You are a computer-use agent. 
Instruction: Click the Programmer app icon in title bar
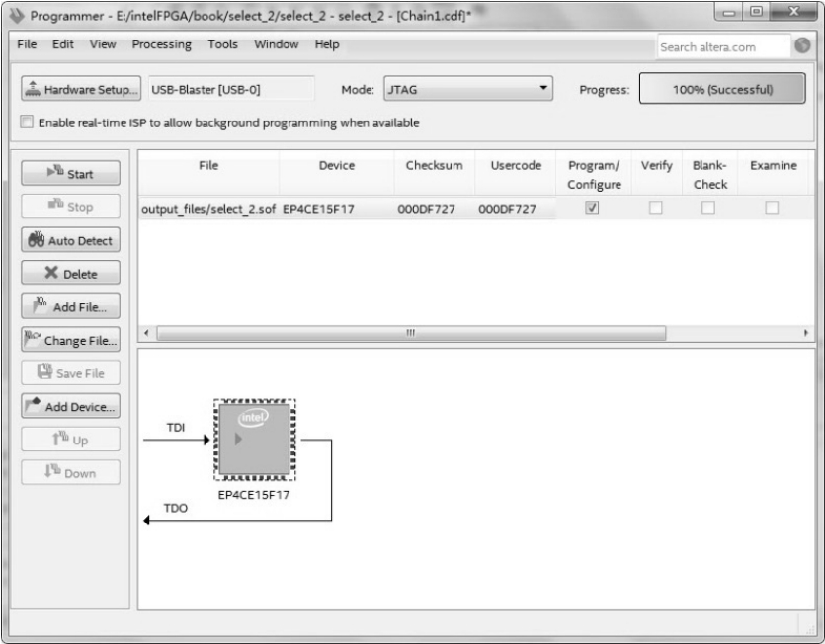coord(17,15)
